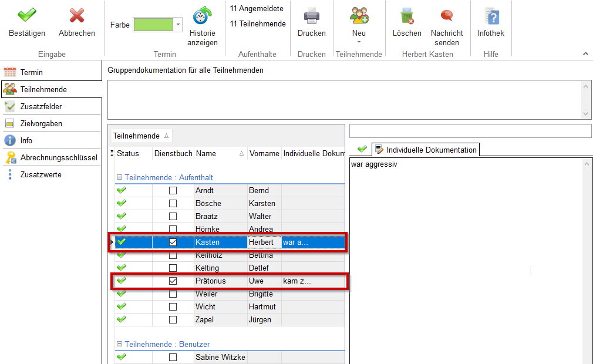Open the Infothek help icon
Screen dimensions: 593x364
(491, 16)
